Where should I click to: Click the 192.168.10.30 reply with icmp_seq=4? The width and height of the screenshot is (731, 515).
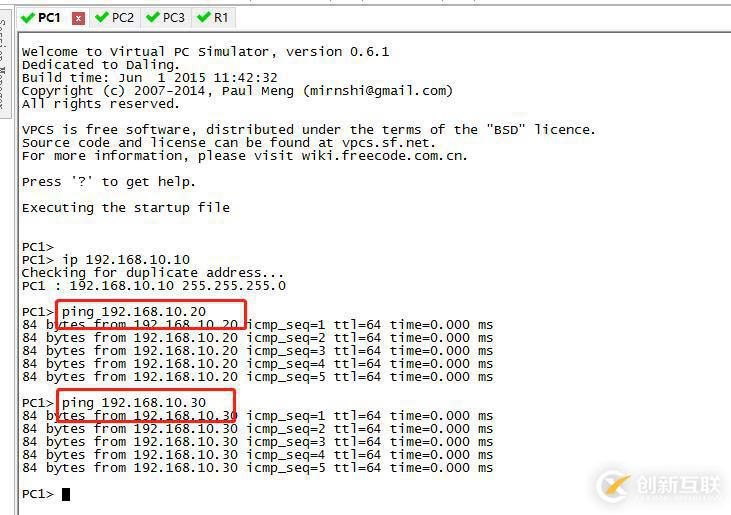257,454
